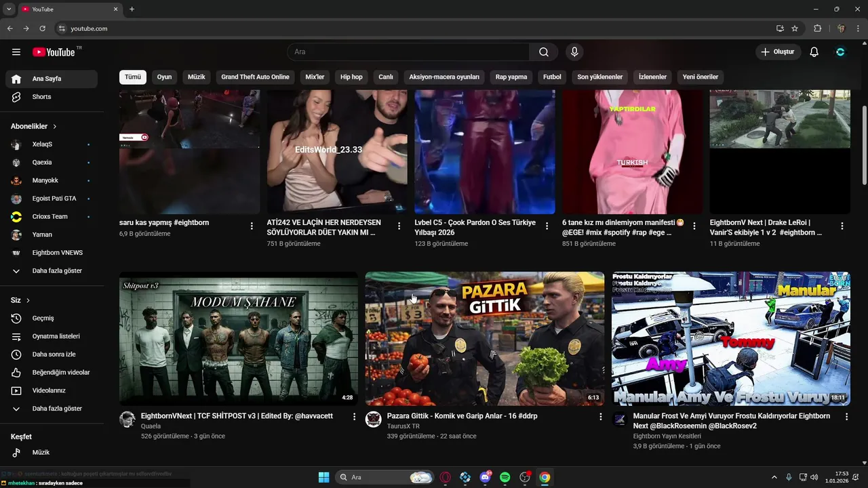Screen dimensions: 868x488
Task: Select the Aksiyon-macera oyunları chip
Action: click(444, 77)
